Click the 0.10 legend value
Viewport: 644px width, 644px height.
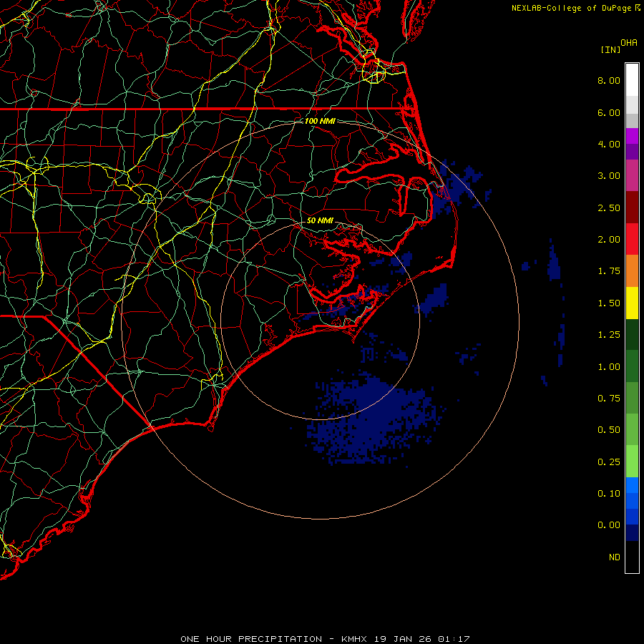coord(609,494)
